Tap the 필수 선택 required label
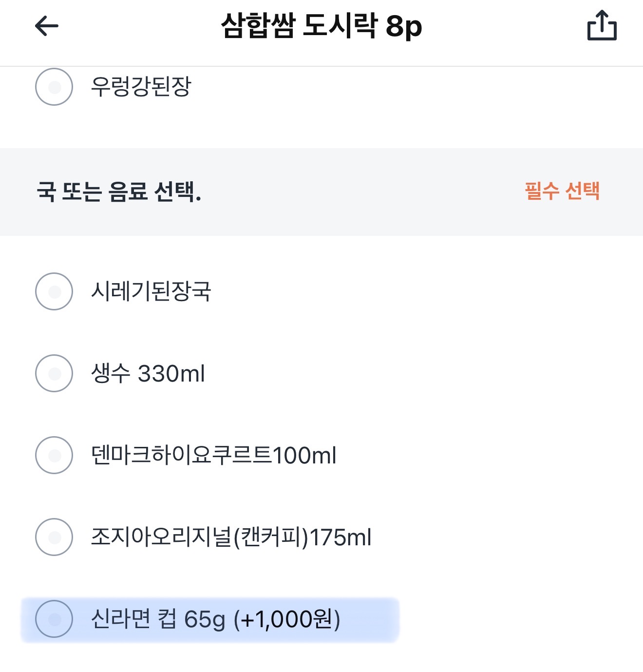643x672 pixels. point(562,191)
